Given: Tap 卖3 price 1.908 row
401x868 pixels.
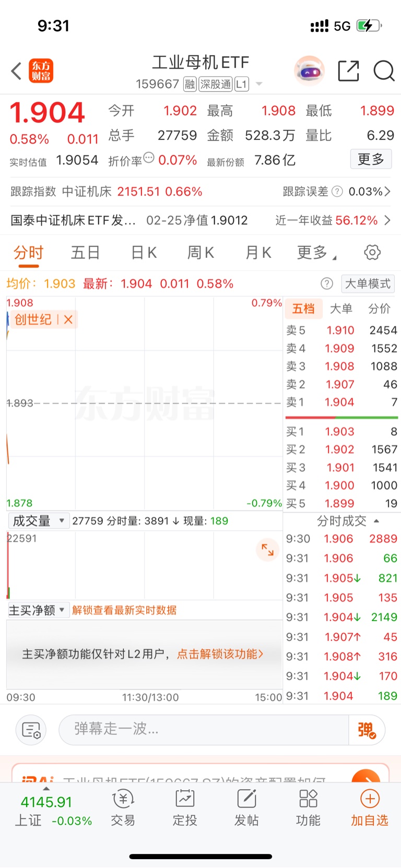Looking at the screenshot, I should click(341, 366).
